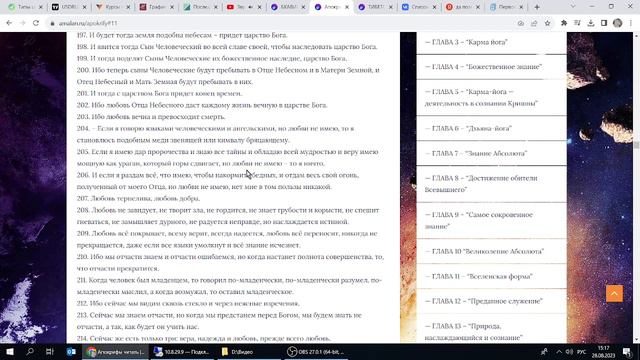
Task: Open Task View on the taskbar
Action: click(50, 351)
